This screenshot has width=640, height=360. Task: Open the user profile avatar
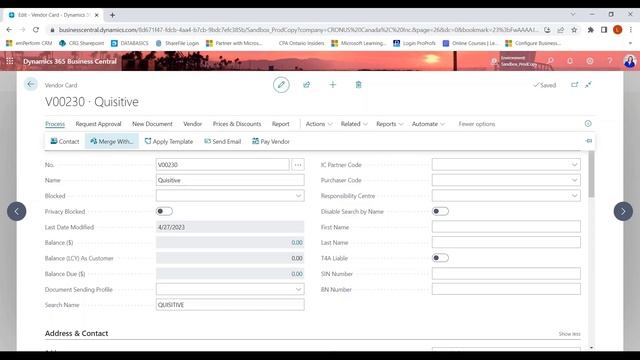tap(629, 61)
